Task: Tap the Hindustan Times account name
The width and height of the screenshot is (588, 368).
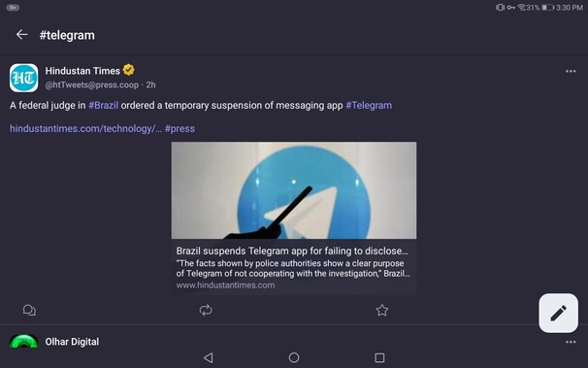Action: [x=82, y=71]
